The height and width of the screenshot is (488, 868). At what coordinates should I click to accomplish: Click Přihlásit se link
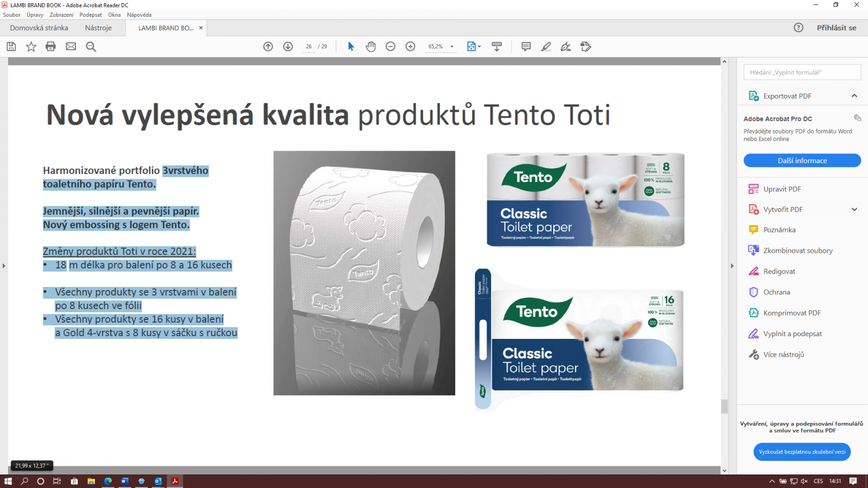point(837,28)
